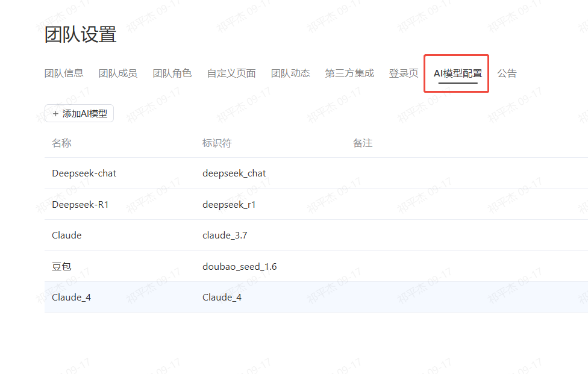Open the 团队动态 tab
588x374 pixels.
click(x=290, y=73)
